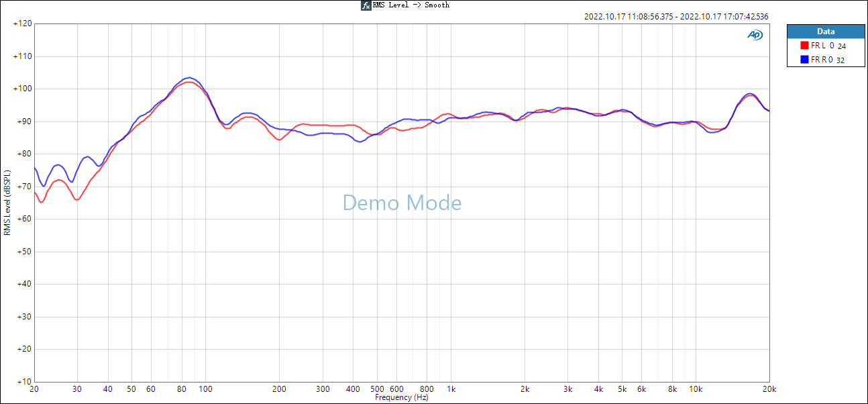Click the 20k tick on frequency axis

click(769, 389)
